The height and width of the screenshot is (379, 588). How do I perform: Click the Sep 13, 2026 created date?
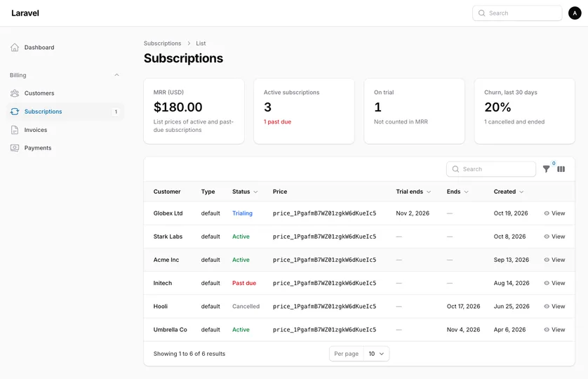coord(511,260)
